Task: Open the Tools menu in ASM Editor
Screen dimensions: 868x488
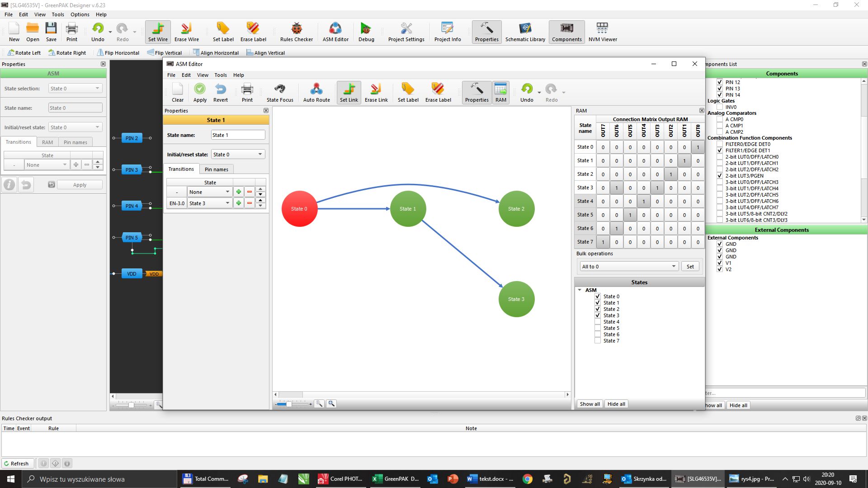Action: [x=220, y=75]
